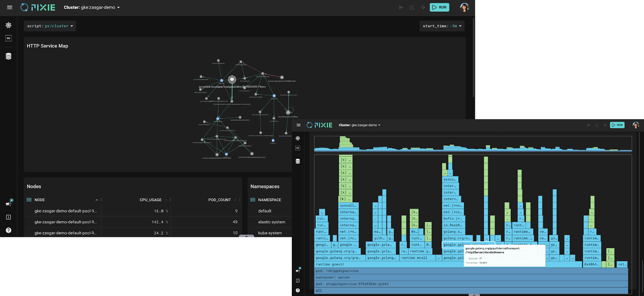Click Pixie logo in flame graph window
The image size is (644, 296).
pyautogui.click(x=320, y=125)
